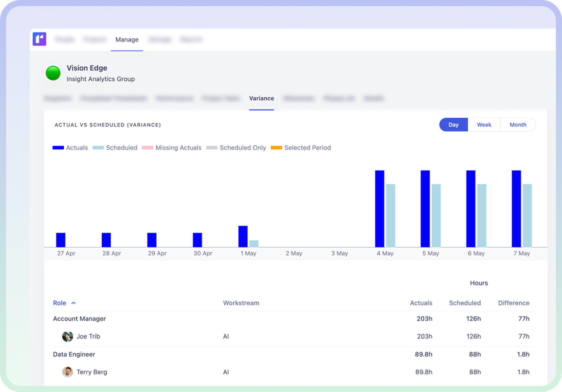
Task: Click the app logo icon
Action: [40, 39]
